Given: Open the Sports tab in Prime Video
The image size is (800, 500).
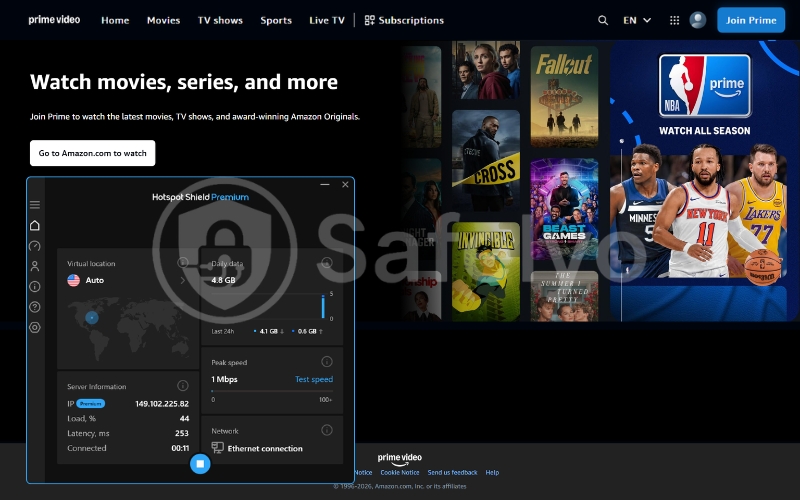Looking at the screenshot, I should (276, 20).
